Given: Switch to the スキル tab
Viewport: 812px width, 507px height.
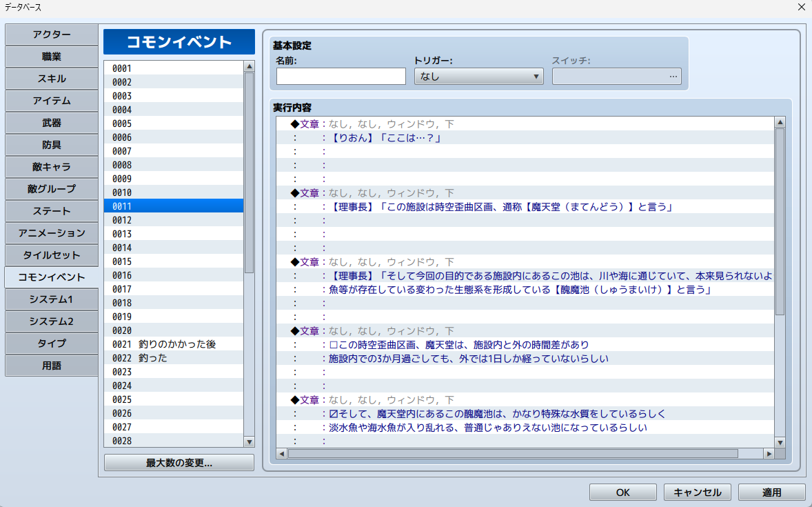Looking at the screenshot, I should (51, 79).
